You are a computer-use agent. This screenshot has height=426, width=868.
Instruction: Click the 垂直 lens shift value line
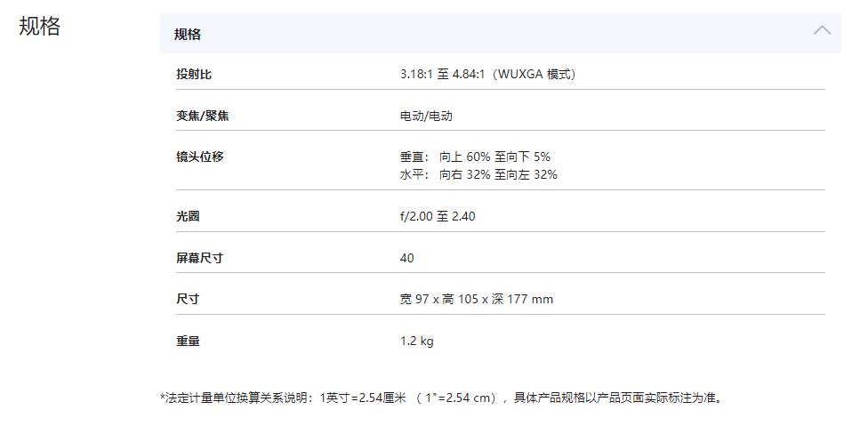pos(475,157)
